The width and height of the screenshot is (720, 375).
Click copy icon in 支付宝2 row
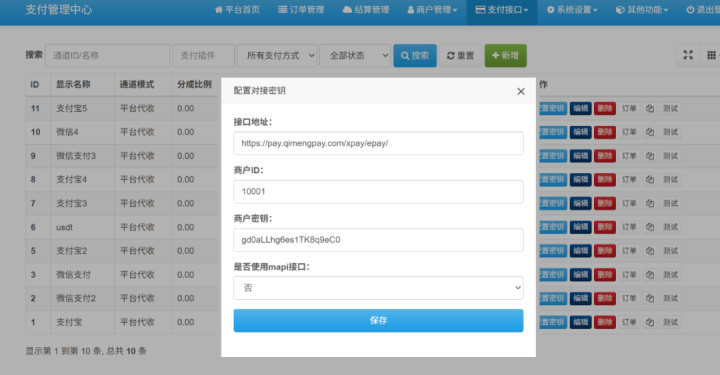click(x=650, y=251)
